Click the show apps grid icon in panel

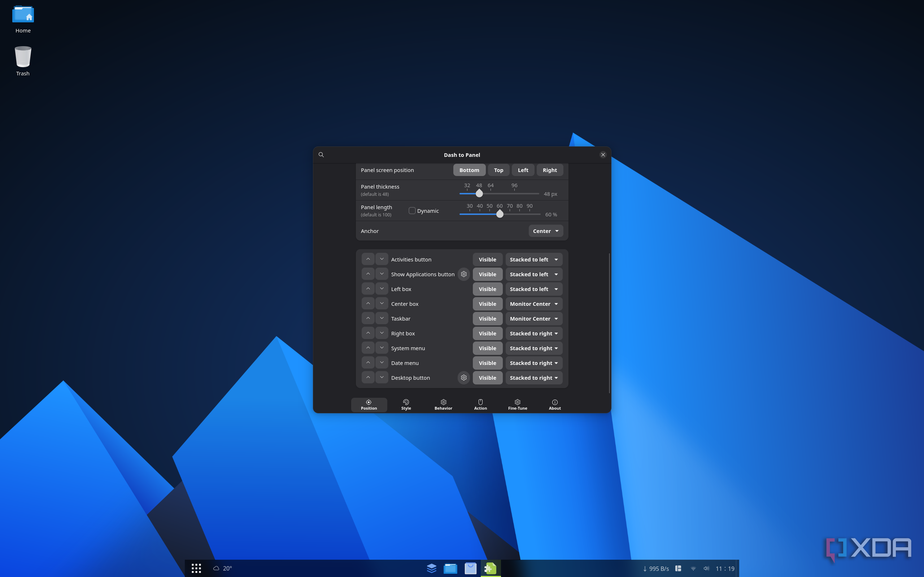[x=196, y=568]
